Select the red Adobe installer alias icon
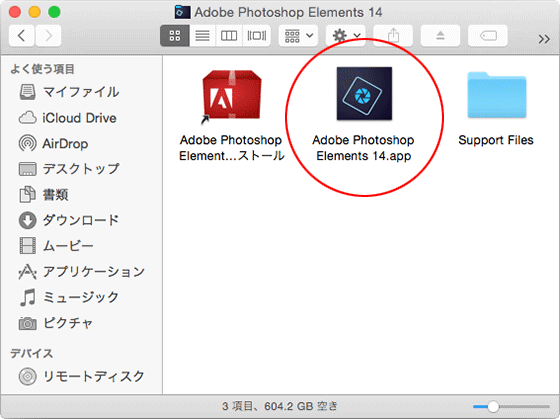 point(231,96)
